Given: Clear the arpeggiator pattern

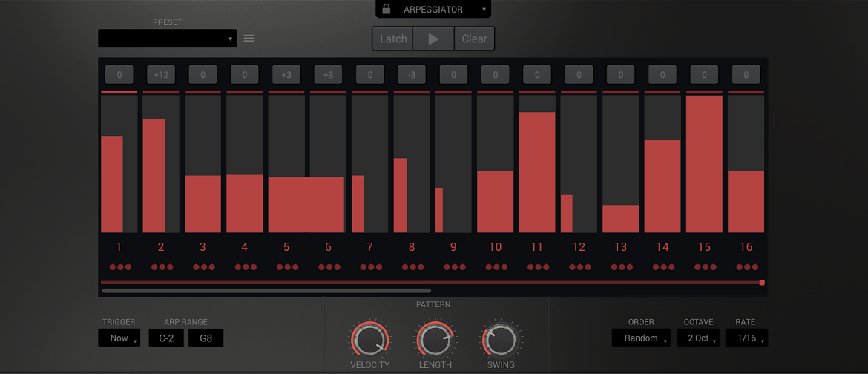Looking at the screenshot, I should 474,39.
